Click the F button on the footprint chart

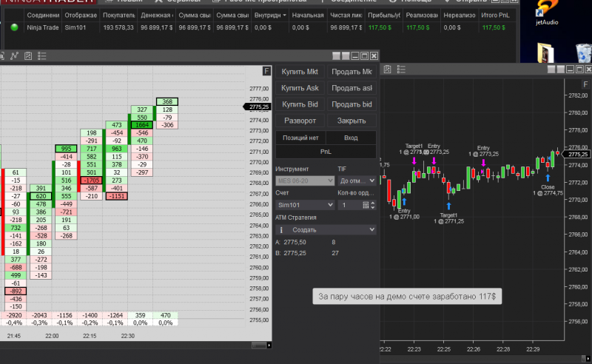coord(266,71)
